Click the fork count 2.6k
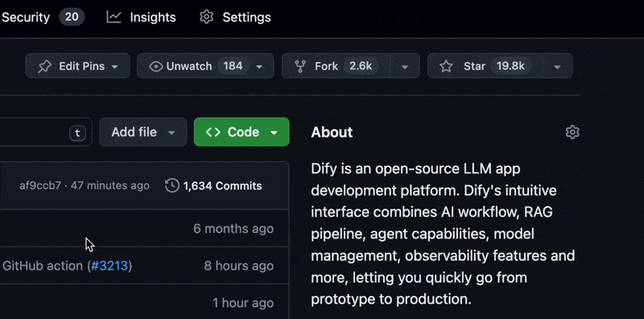Viewport: 644px width, 319px height. click(360, 66)
